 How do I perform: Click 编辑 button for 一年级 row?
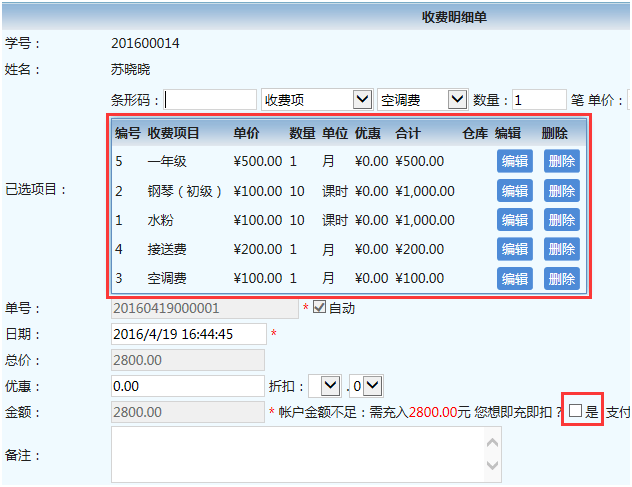pos(514,161)
